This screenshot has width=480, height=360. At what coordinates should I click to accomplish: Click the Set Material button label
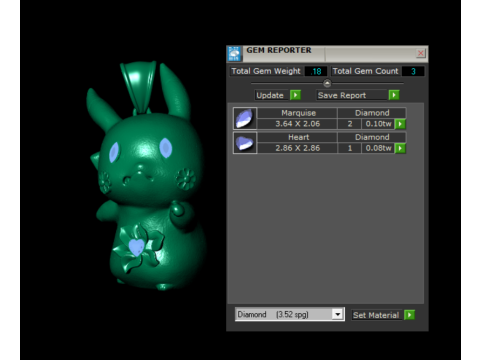click(x=377, y=315)
